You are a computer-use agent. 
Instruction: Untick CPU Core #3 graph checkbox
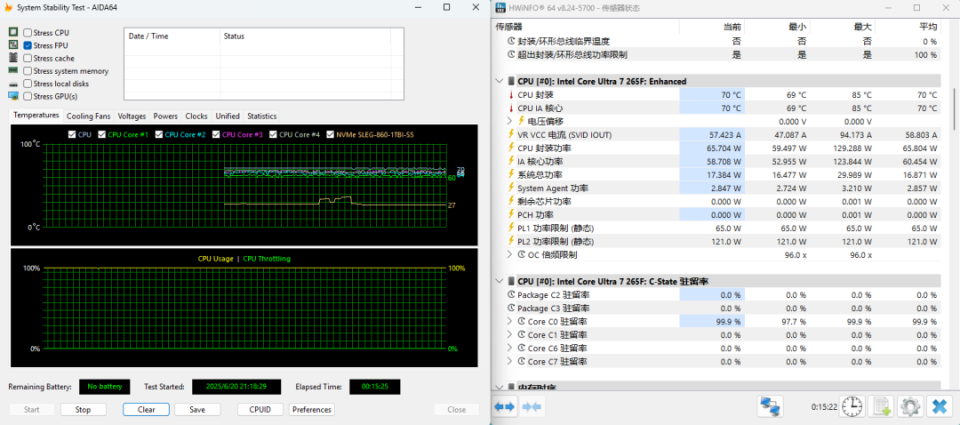216,134
